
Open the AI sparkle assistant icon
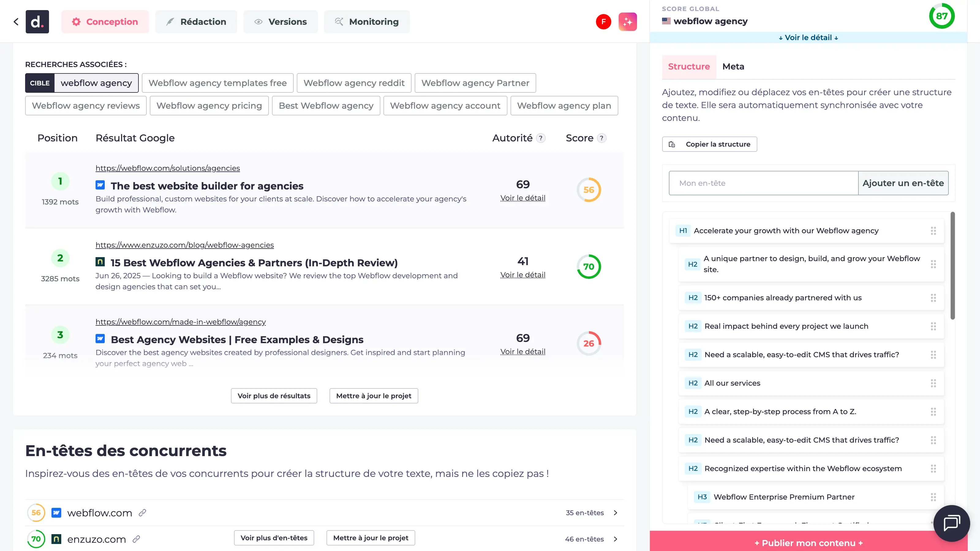click(628, 22)
